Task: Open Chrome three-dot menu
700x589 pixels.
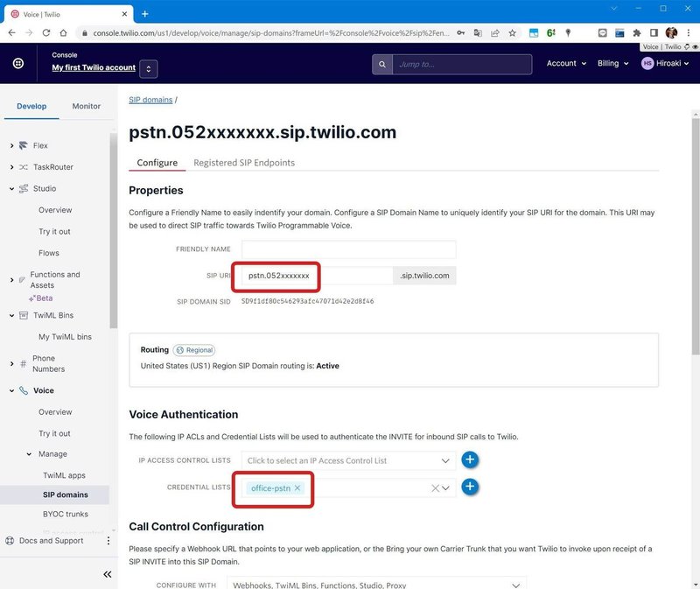Action: click(689, 32)
